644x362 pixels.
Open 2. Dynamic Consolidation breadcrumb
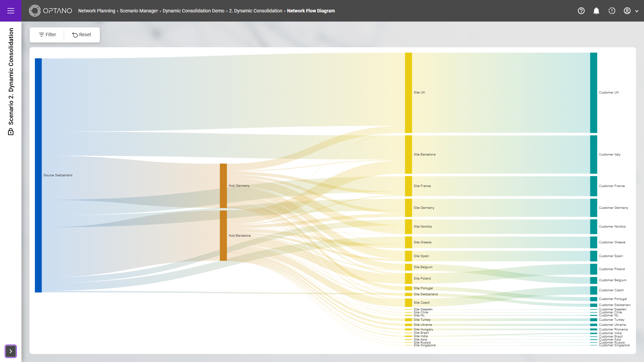[x=256, y=11]
